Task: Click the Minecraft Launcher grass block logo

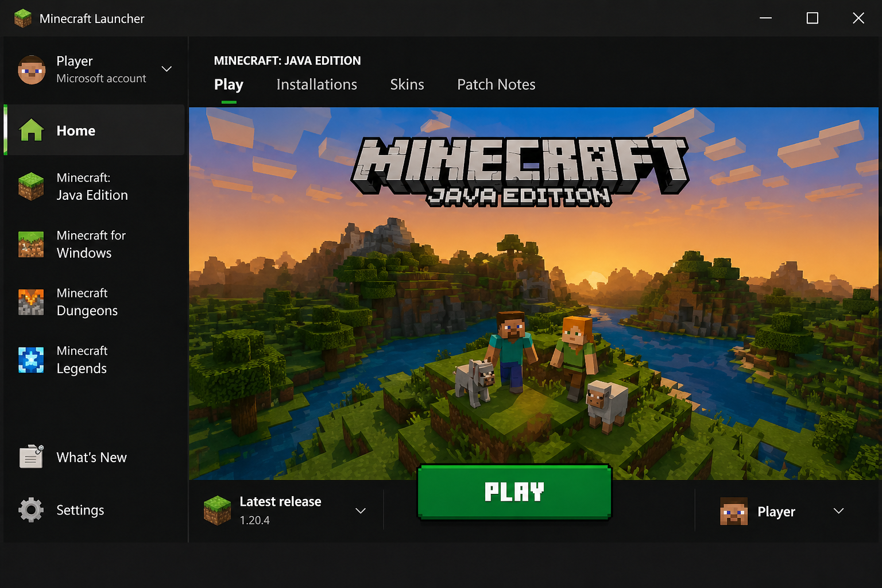Action: (23, 18)
